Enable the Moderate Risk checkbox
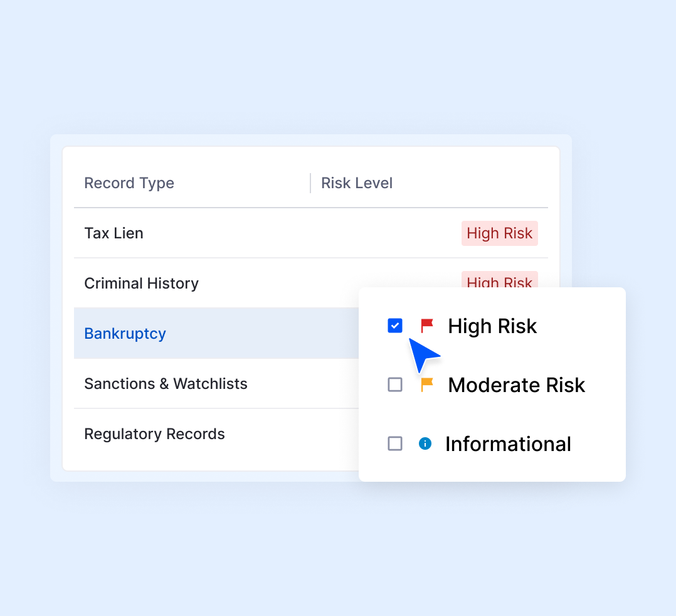Screen dimensions: 676x616 (394, 385)
